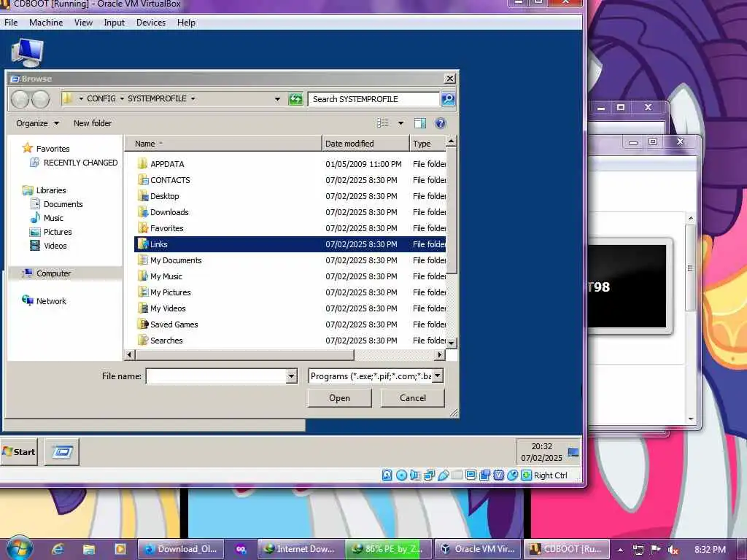This screenshot has height=560, width=747.
Task: Open the VirtualBox Devices menu
Action: coord(151,23)
